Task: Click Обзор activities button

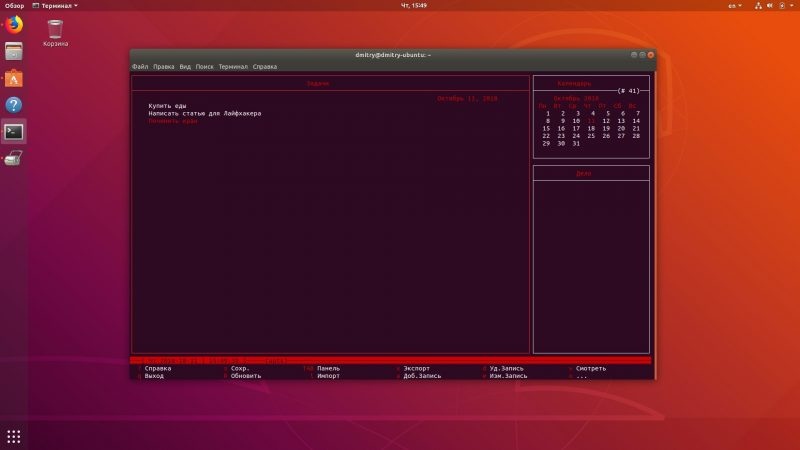Action: (x=14, y=6)
